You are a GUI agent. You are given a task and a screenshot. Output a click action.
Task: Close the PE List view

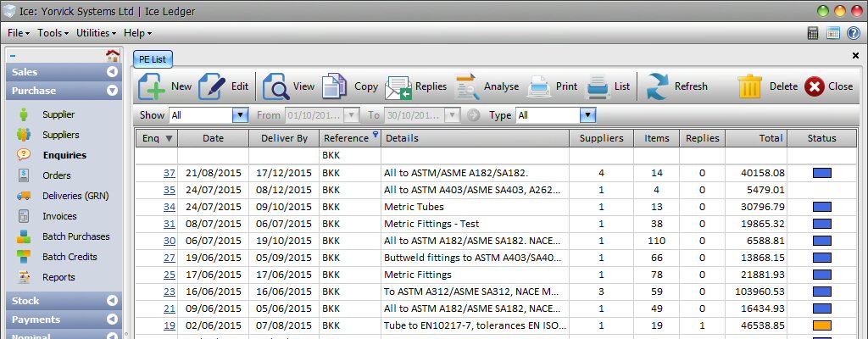click(x=829, y=86)
